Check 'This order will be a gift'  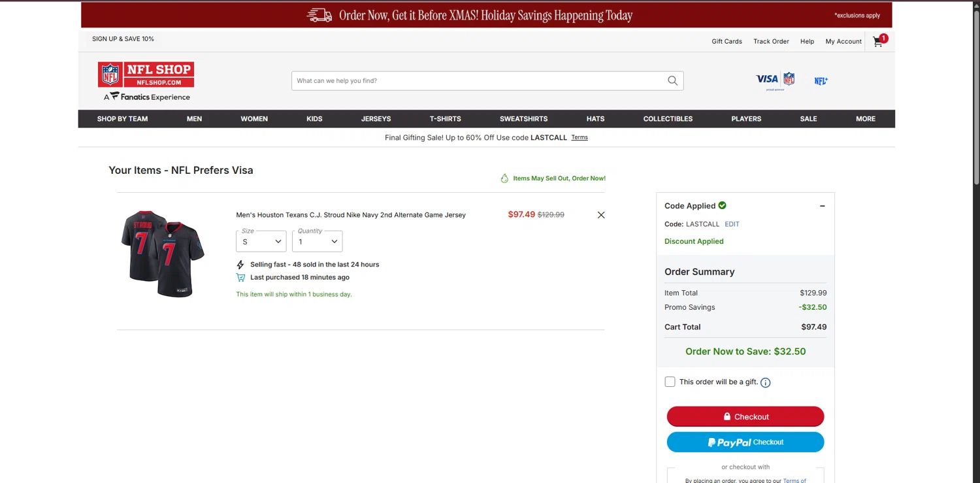(670, 382)
